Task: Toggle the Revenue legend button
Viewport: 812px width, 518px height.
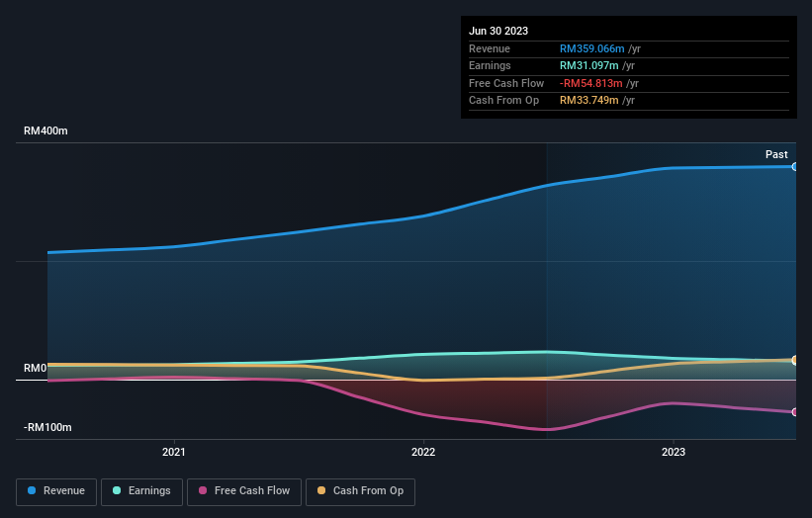Action: click(x=56, y=491)
